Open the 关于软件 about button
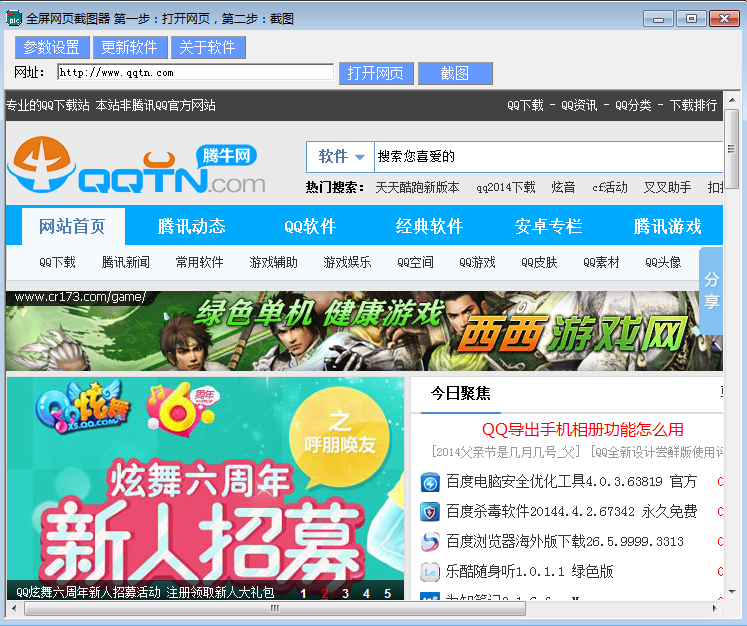Screen dimensions: 747x626 pos(208,47)
